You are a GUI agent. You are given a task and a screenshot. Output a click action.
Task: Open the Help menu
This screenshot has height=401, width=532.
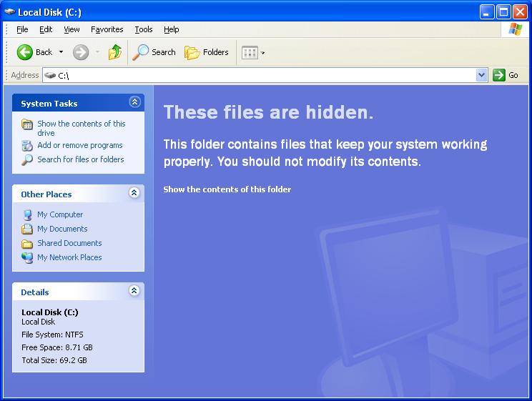pyautogui.click(x=172, y=29)
